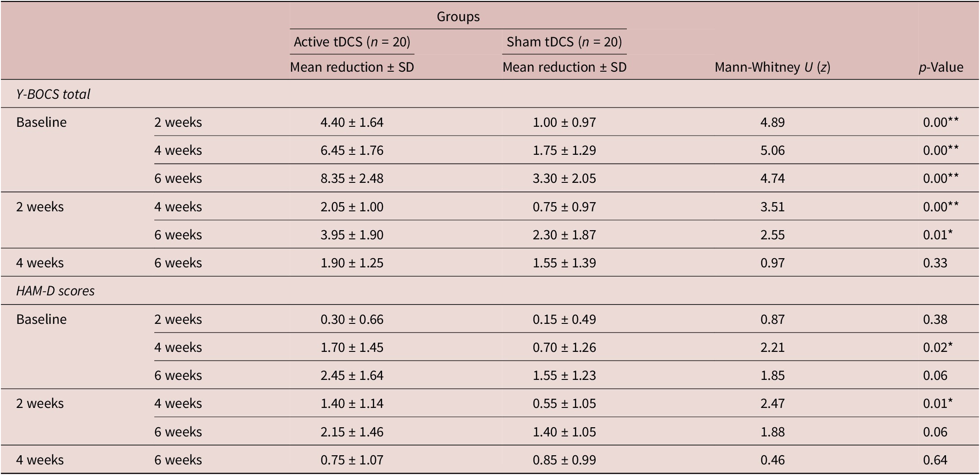Click the p-Value column header
The height and width of the screenshot is (475, 980).
click(941, 67)
